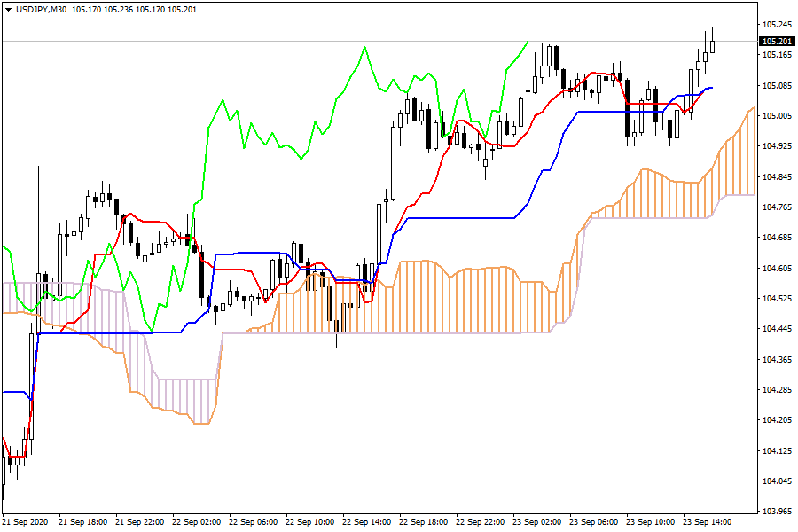Click the tall green line peak near the top
The width and height of the screenshot is (798, 532).
[364, 47]
